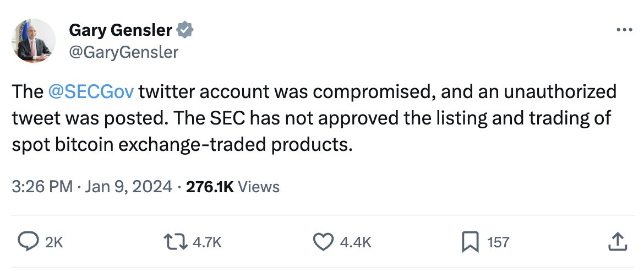Click the 157 bookmarks count
The width and height of the screenshot is (644, 271).
pyautogui.click(x=498, y=242)
